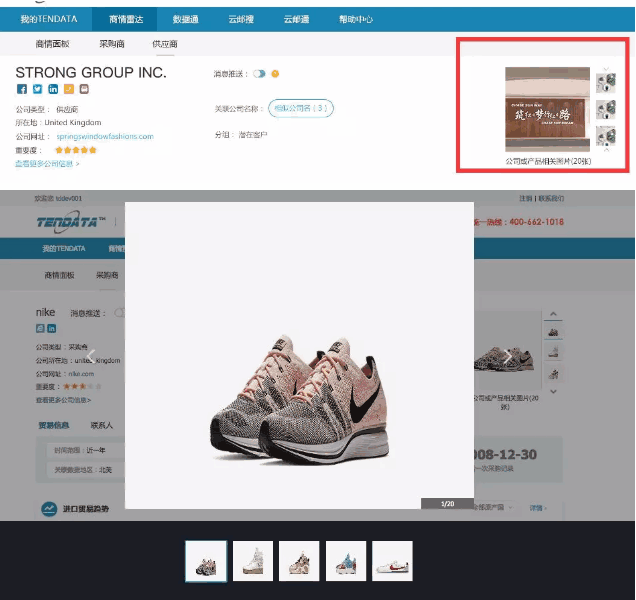Set importance rating to five stars
The image size is (636, 600).
[x=93, y=150]
